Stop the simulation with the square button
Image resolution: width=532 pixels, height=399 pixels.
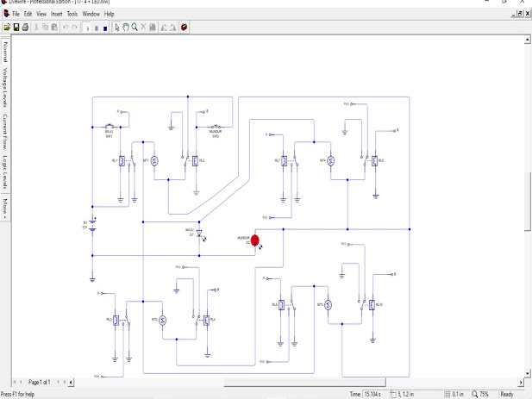coord(105,28)
